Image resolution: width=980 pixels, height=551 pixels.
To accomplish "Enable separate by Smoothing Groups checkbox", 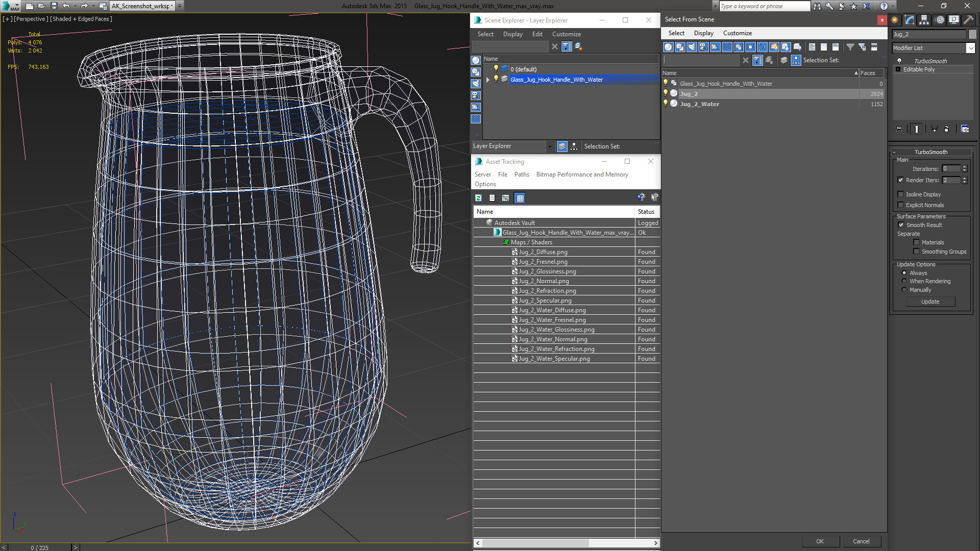I will (x=916, y=252).
